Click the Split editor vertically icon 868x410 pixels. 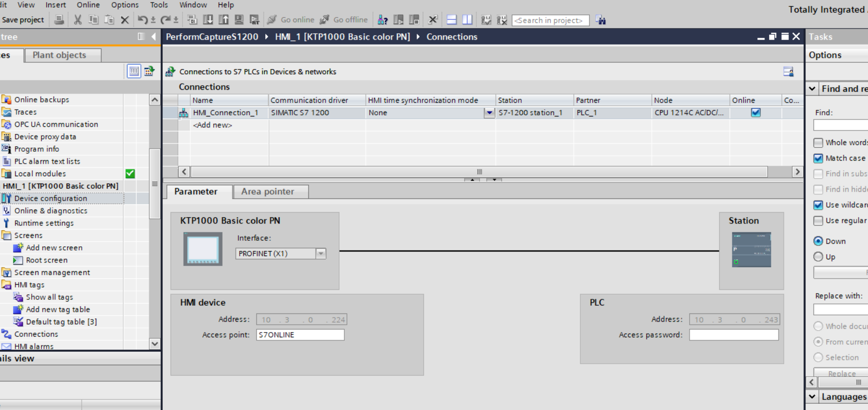pyautogui.click(x=468, y=20)
